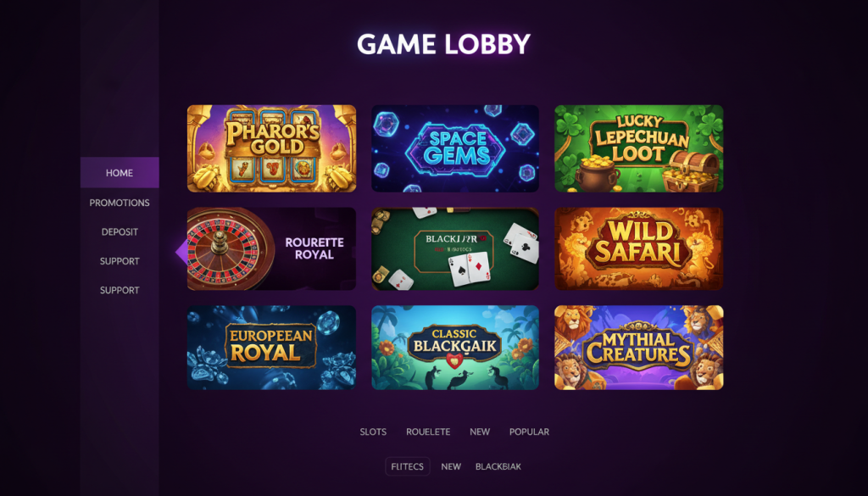
Task: Launch the Mythical Creatures game
Action: (x=639, y=347)
